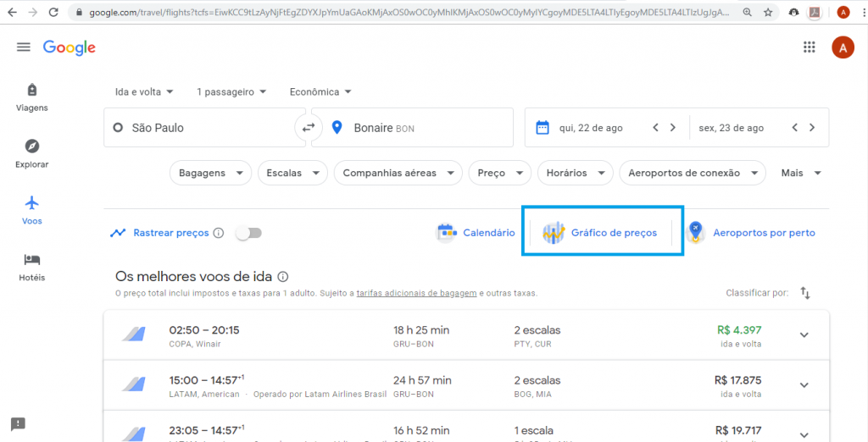
Task: Expand the 15:00 – 14:57 LATAM flight
Action: coord(804,385)
